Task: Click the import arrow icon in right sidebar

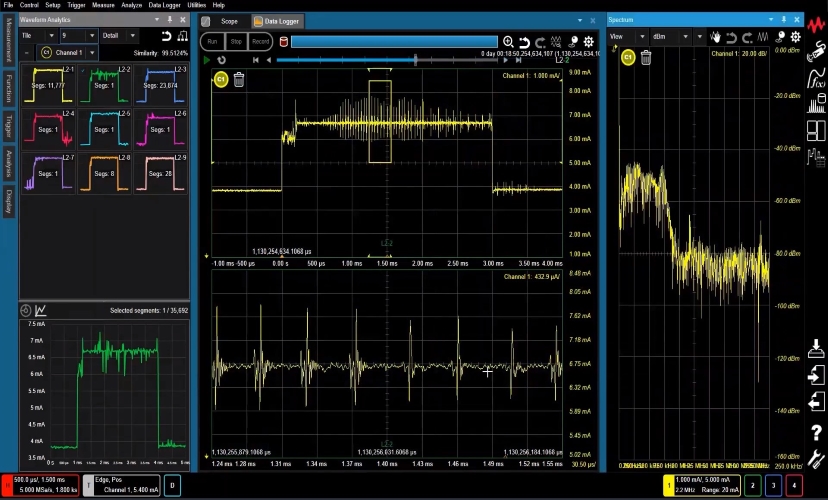Action: pyautogui.click(x=816, y=375)
